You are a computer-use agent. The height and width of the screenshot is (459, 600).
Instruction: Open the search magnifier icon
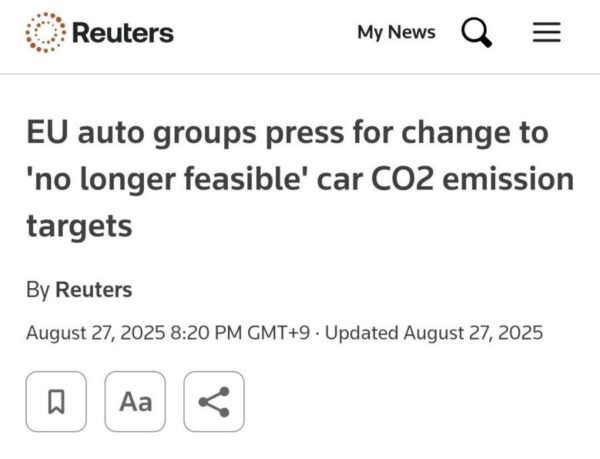[476, 34]
